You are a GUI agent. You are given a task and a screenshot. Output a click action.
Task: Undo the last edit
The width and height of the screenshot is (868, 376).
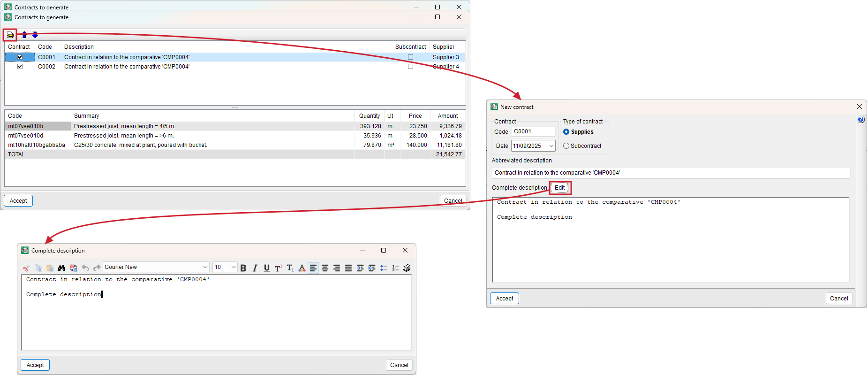(x=85, y=268)
